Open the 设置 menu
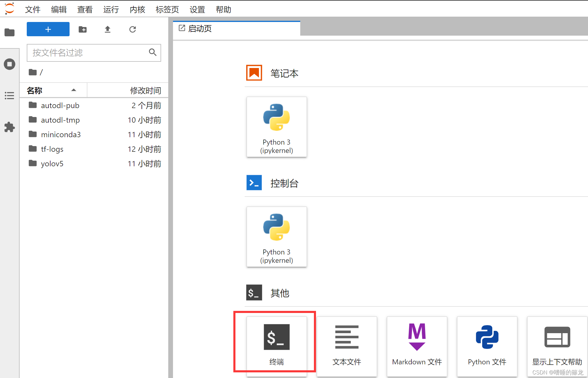588x378 pixels. (x=197, y=10)
